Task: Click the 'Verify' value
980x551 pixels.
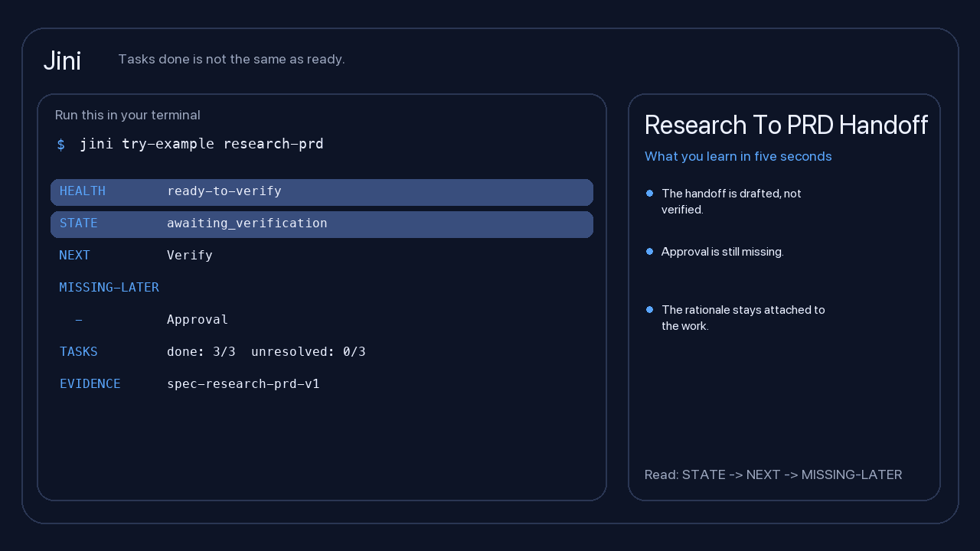Action: point(190,256)
